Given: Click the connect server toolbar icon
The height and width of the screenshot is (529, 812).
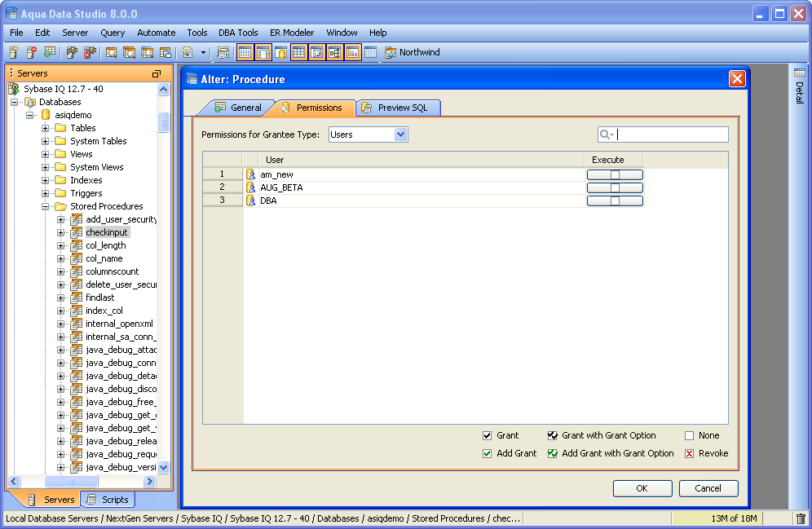Looking at the screenshot, I should (72, 52).
